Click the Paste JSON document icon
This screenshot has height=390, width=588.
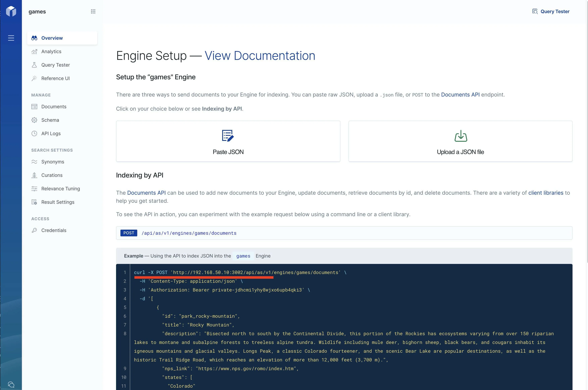(228, 136)
